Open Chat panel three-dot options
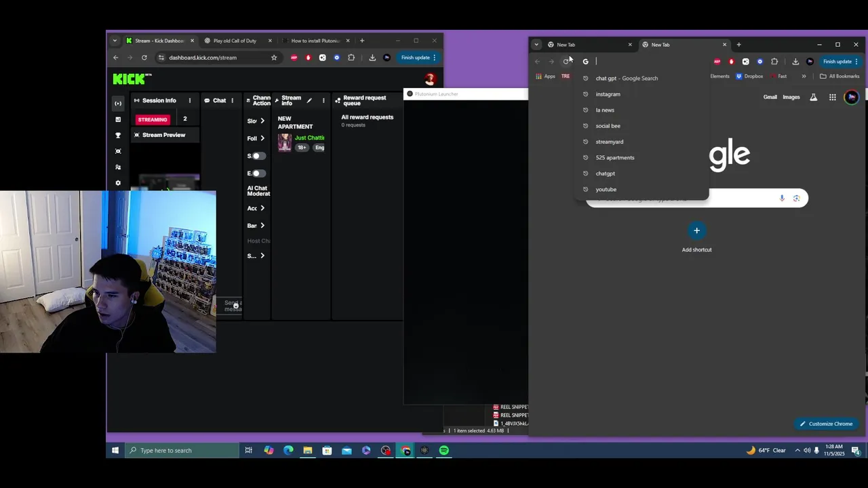Image resolution: width=868 pixels, height=488 pixels. pos(232,100)
